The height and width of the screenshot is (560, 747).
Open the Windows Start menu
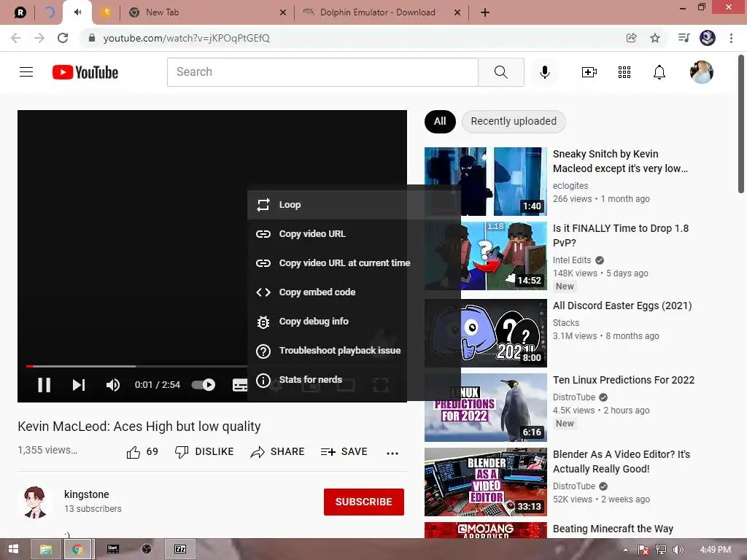pos(13,549)
